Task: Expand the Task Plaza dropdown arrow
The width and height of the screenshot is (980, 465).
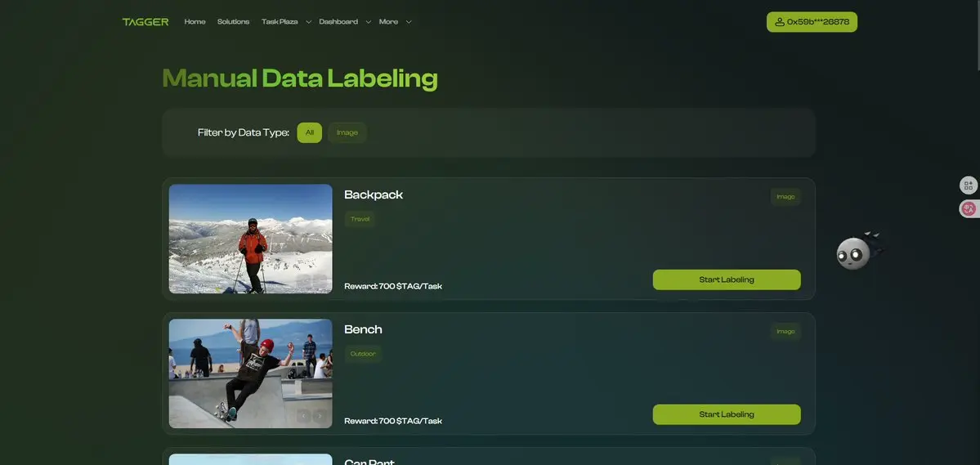Action: pyautogui.click(x=308, y=23)
